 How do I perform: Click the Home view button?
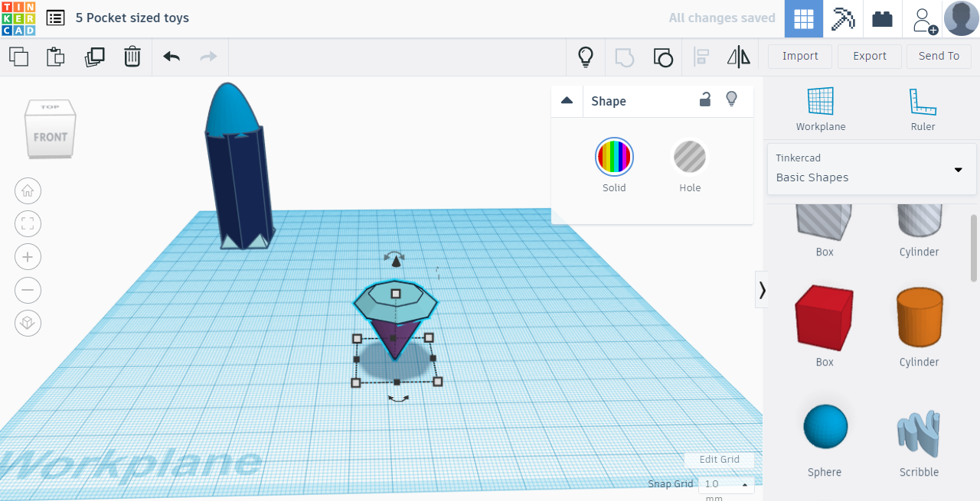pyautogui.click(x=28, y=190)
